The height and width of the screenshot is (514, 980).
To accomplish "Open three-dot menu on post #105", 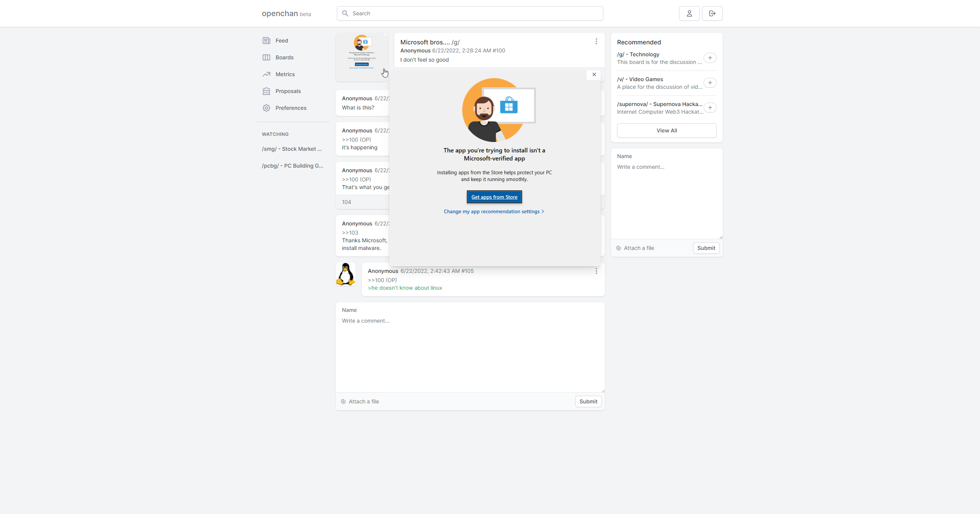I will (x=596, y=271).
